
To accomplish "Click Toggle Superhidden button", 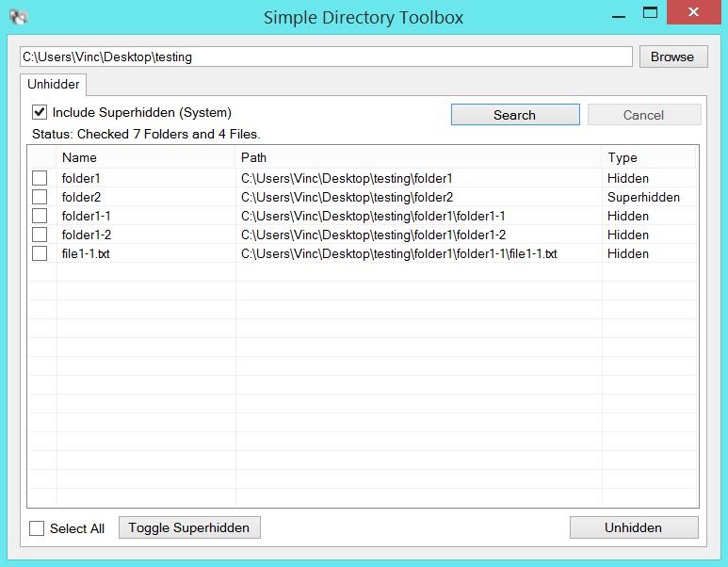I will [189, 528].
